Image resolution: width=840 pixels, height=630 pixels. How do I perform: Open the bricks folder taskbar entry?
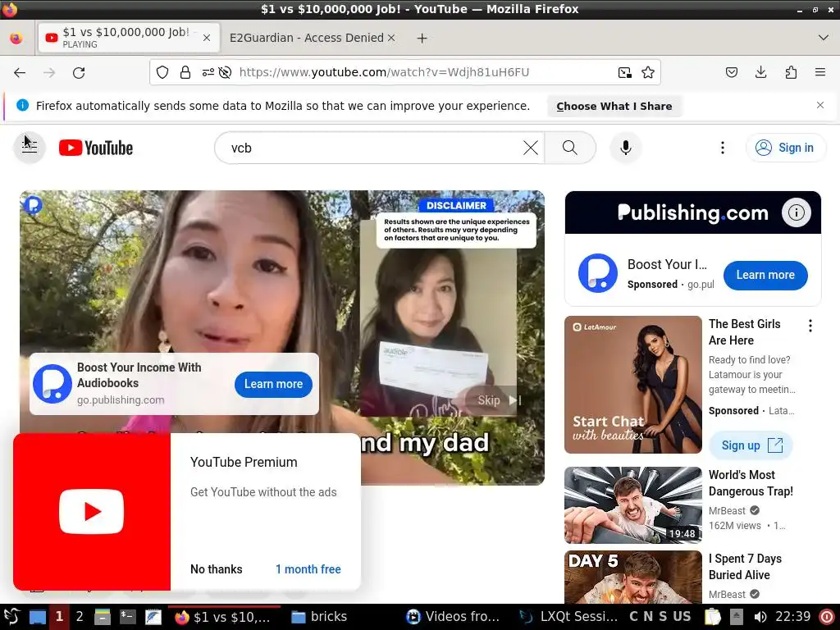pos(319,617)
